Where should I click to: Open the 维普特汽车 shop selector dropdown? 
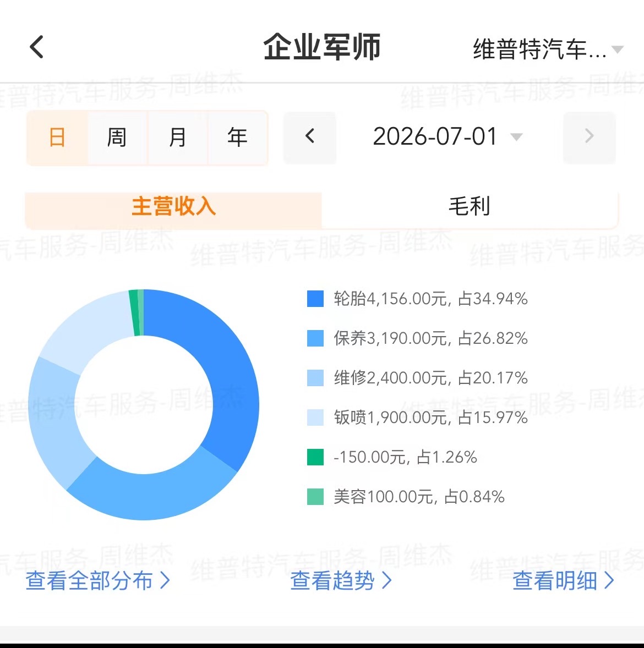coord(548,50)
